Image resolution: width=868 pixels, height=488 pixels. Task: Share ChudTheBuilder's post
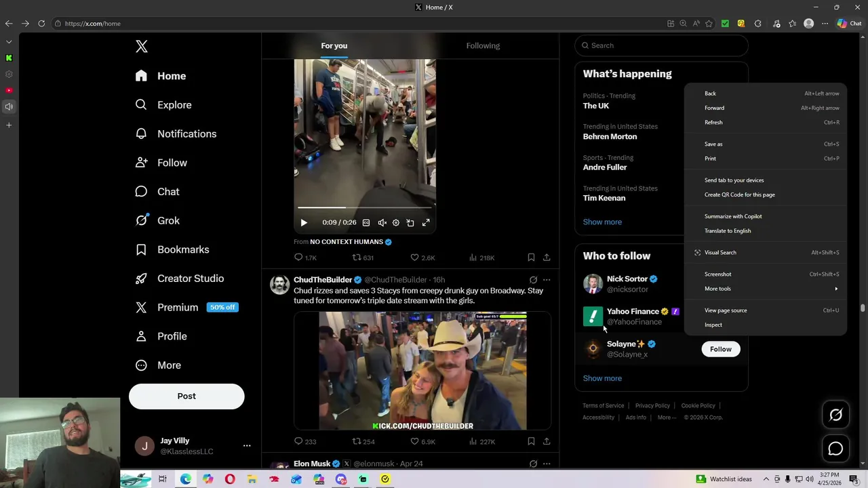pyautogui.click(x=547, y=441)
